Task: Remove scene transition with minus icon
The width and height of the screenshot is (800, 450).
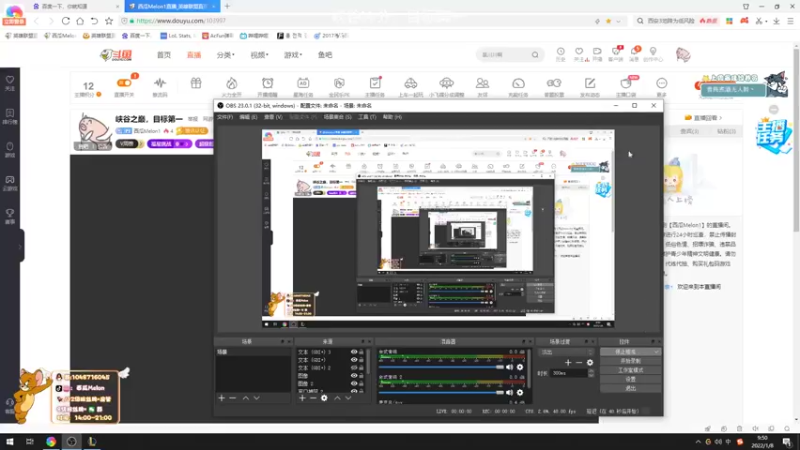Action: [579, 362]
